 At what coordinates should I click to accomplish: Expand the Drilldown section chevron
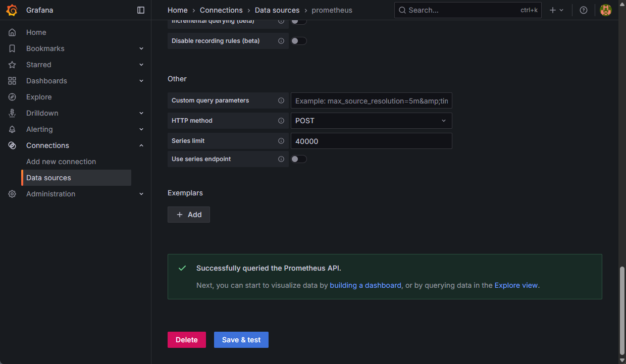[141, 113]
